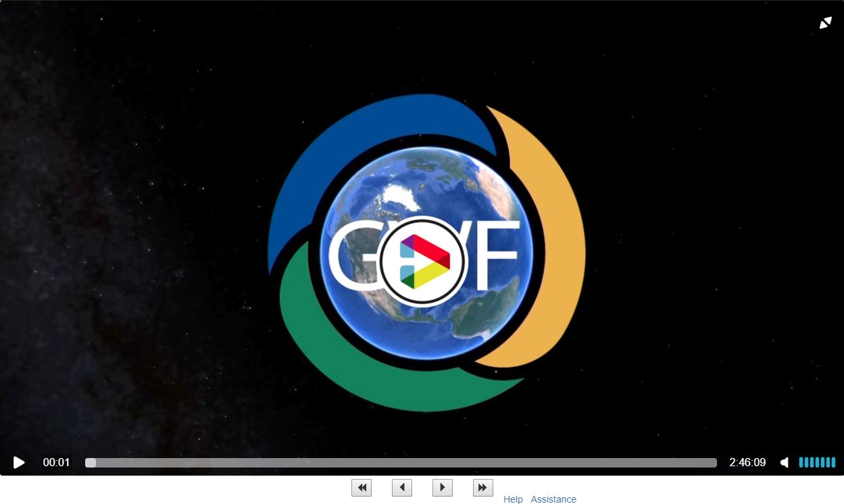The image size is (844, 504).
Task: Click the total duration 2:46:09 display
Action: [747, 463]
